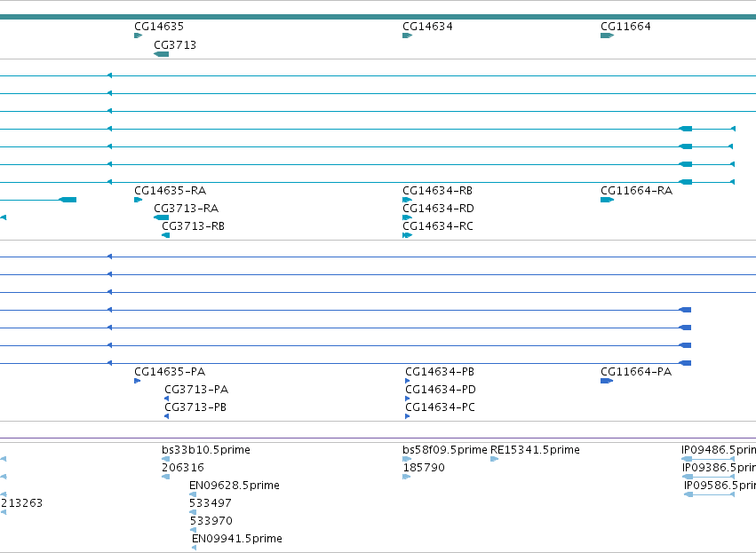Select transcript CG14635-RA label
The image size is (756, 553).
171,191
